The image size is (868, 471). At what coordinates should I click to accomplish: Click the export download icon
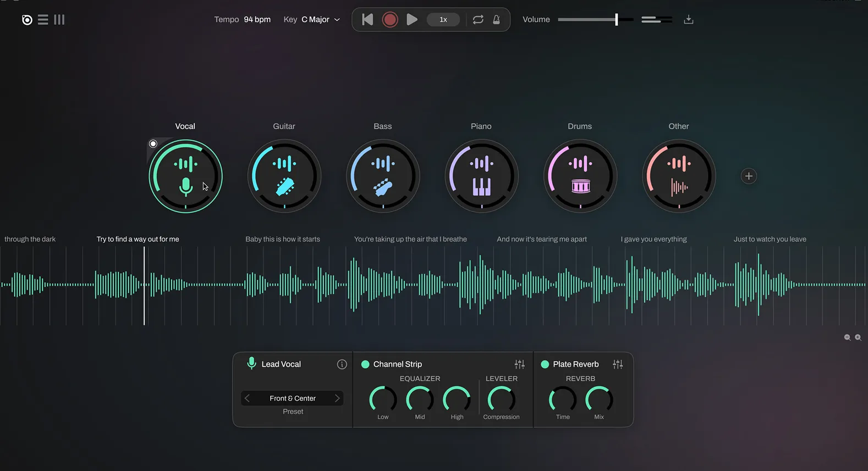(x=689, y=20)
